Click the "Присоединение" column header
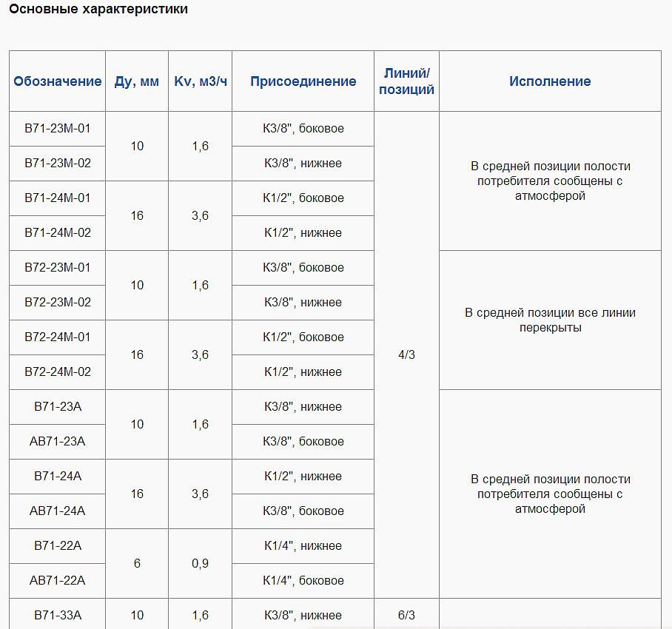The height and width of the screenshot is (629, 672). (302, 81)
